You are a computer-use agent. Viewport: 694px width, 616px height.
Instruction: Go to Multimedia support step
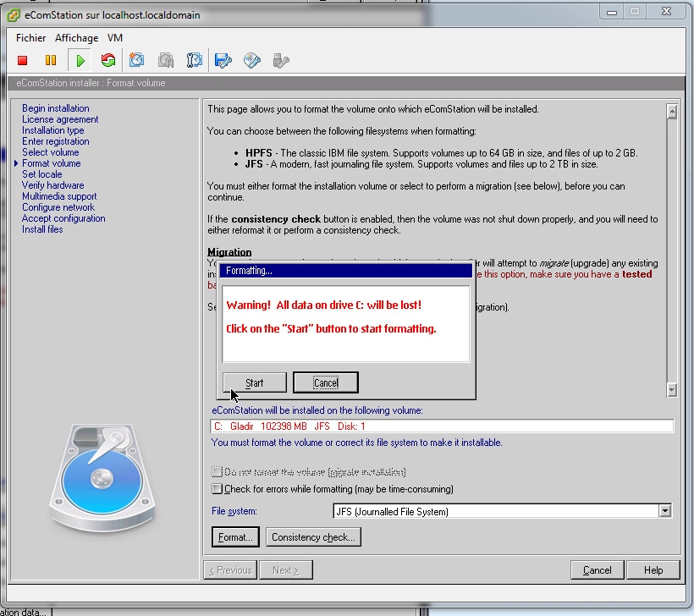[59, 196]
